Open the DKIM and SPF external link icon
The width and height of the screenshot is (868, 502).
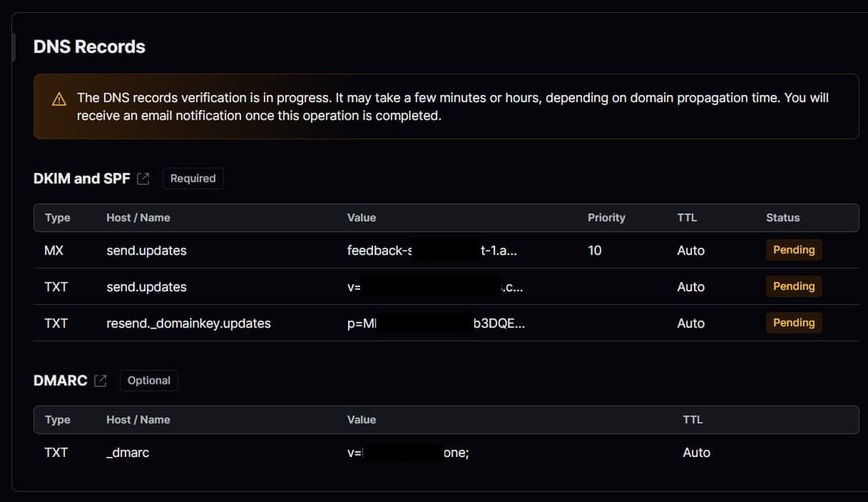pos(143,179)
